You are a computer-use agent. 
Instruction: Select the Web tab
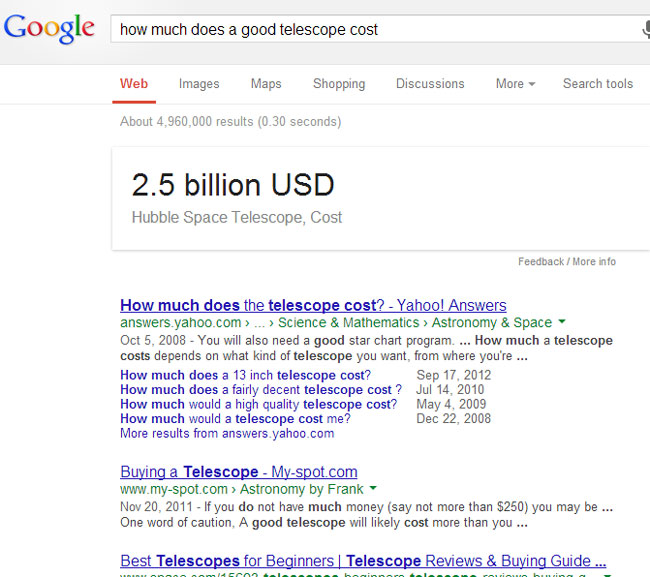click(x=134, y=84)
